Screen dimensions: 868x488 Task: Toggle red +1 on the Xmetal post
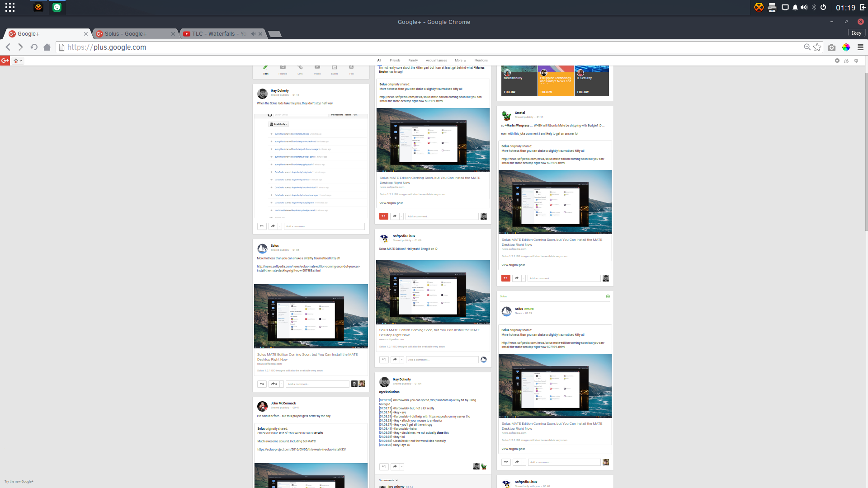[x=506, y=278]
